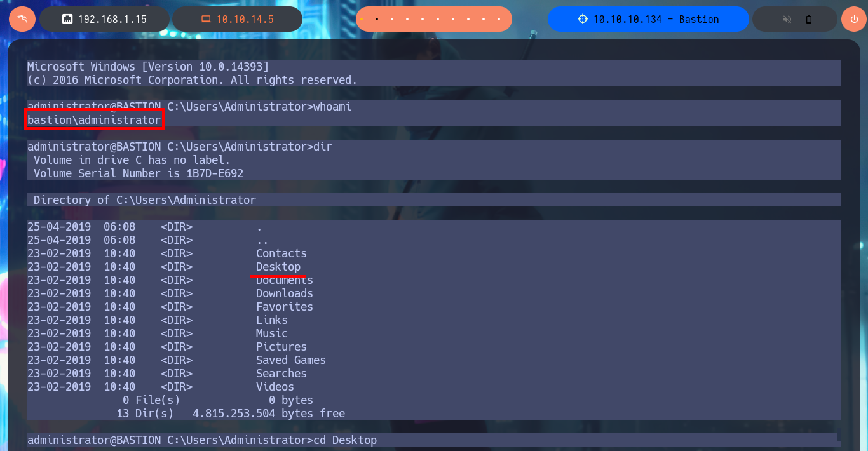The width and height of the screenshot is (868, 451).
Task: Click the 'Links' directory name
Action: pyautogui.click(x=272, y=320)
